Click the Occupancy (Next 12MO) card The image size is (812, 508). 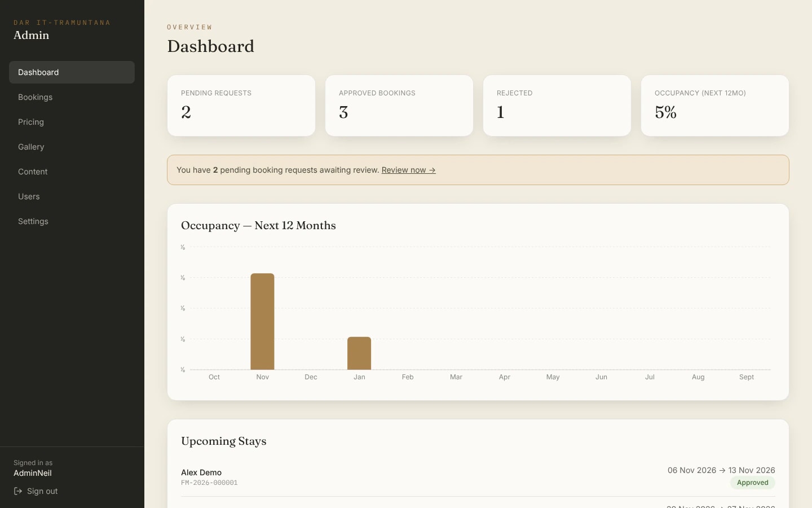pos(715,106)
